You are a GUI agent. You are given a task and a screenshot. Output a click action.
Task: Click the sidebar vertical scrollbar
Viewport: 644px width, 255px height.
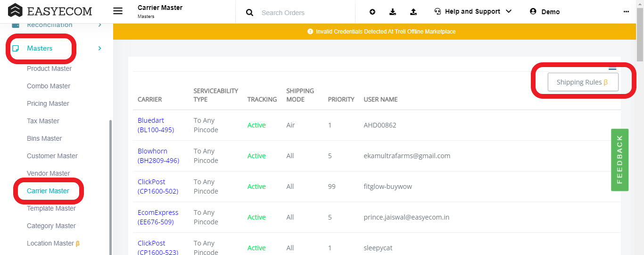point(111,187)
